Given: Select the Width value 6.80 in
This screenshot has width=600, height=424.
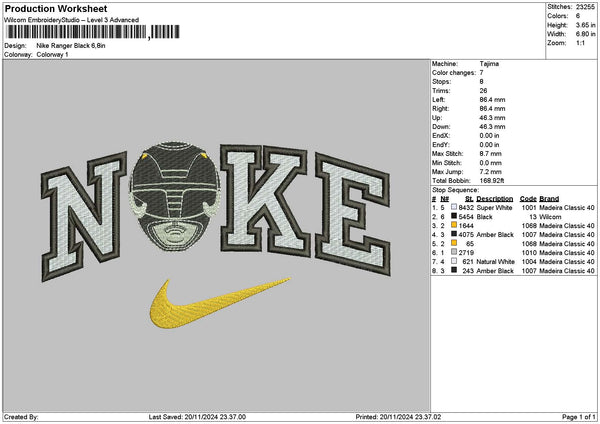Looking at the screenshot, I should pos(585,34).
